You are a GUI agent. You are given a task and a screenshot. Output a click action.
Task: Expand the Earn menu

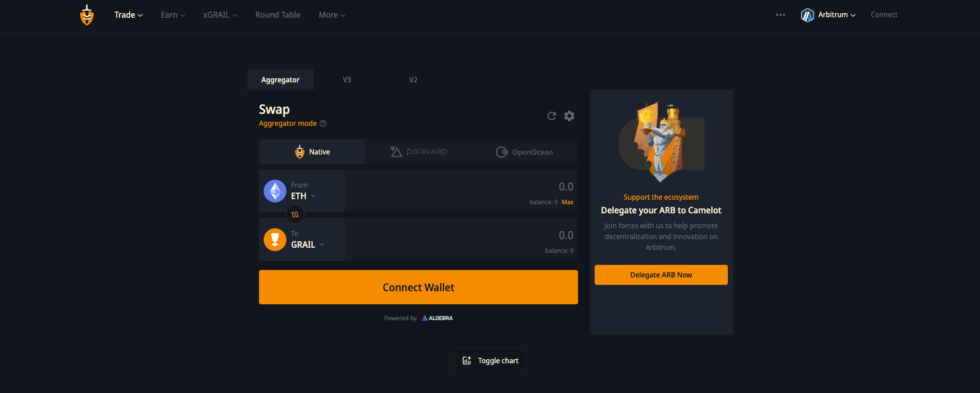(x=173, y=15)
